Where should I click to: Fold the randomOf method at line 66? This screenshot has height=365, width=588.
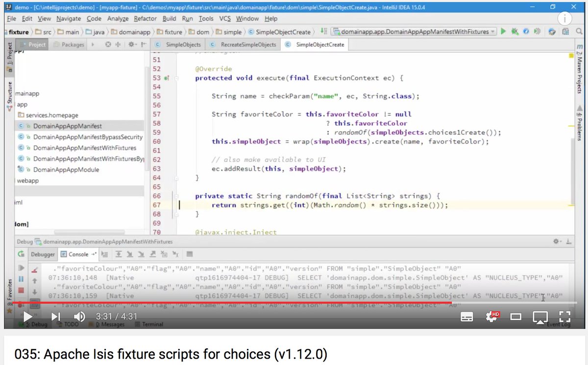click(x=176, y=196)
